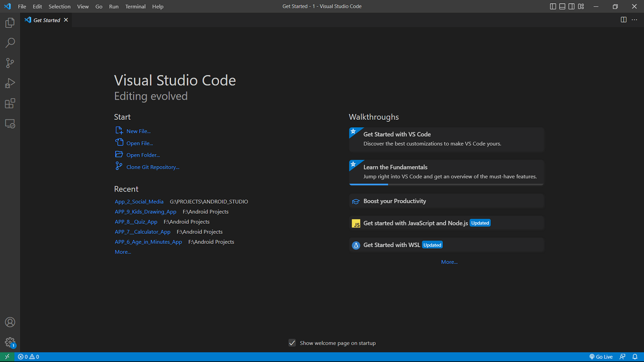Show more walkthroughs via More... link
Screen dimensions: 644x362
[x=449, y=262]
